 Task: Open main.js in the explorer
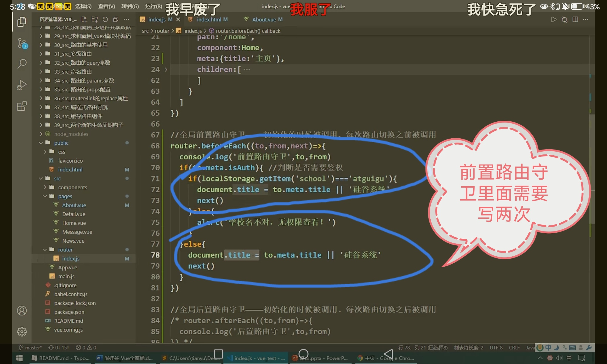point(66,276)
